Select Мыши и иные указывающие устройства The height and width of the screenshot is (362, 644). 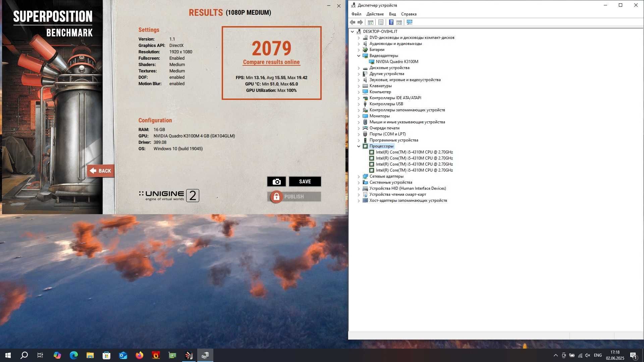click(x=407, y=122)
